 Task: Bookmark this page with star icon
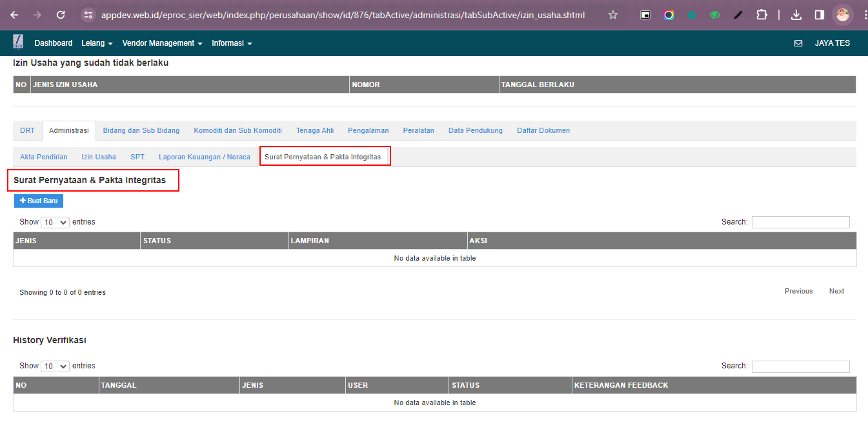click(613, 15)
